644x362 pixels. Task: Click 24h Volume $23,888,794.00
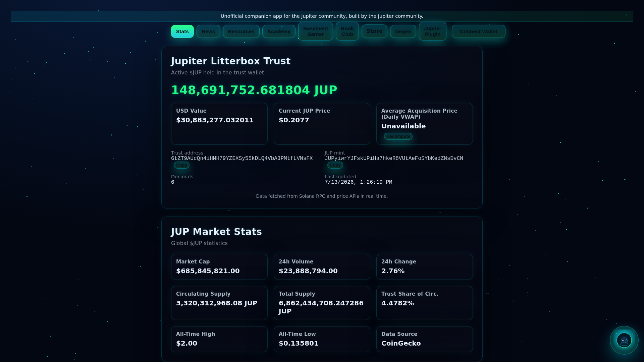click(308, 271)
